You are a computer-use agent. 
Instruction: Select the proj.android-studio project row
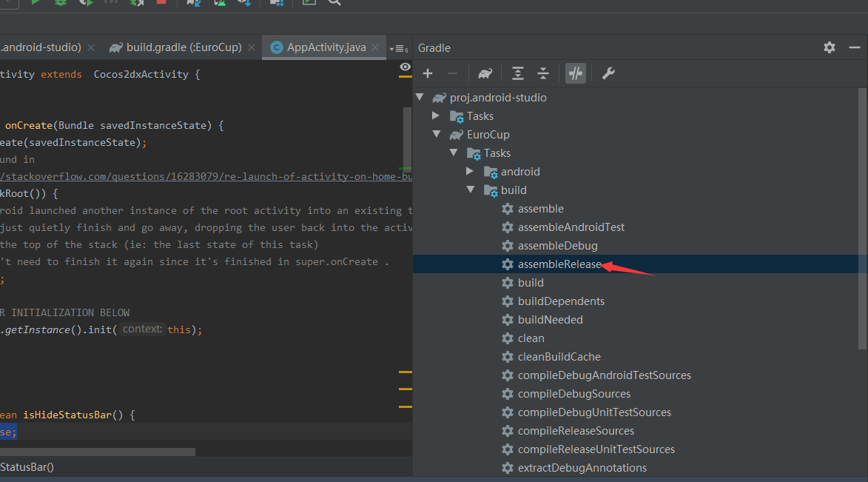(x=636, y=98)
